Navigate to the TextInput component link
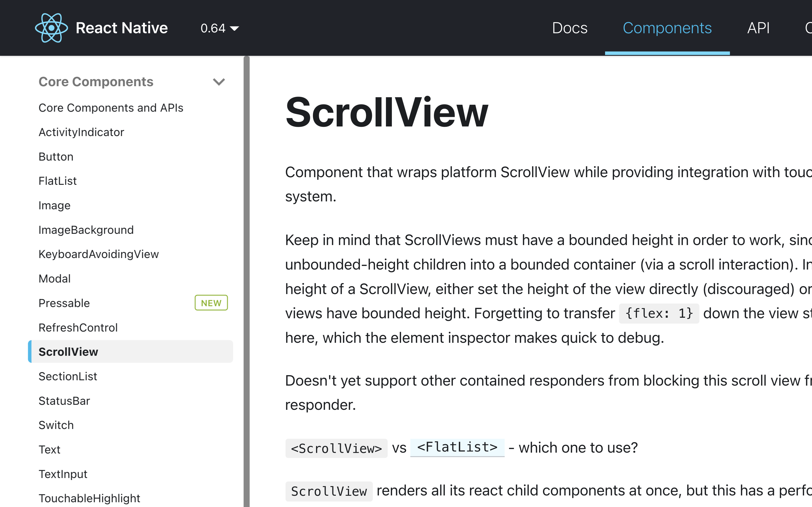This screenshot has width=812, height=507. point(63,474)
